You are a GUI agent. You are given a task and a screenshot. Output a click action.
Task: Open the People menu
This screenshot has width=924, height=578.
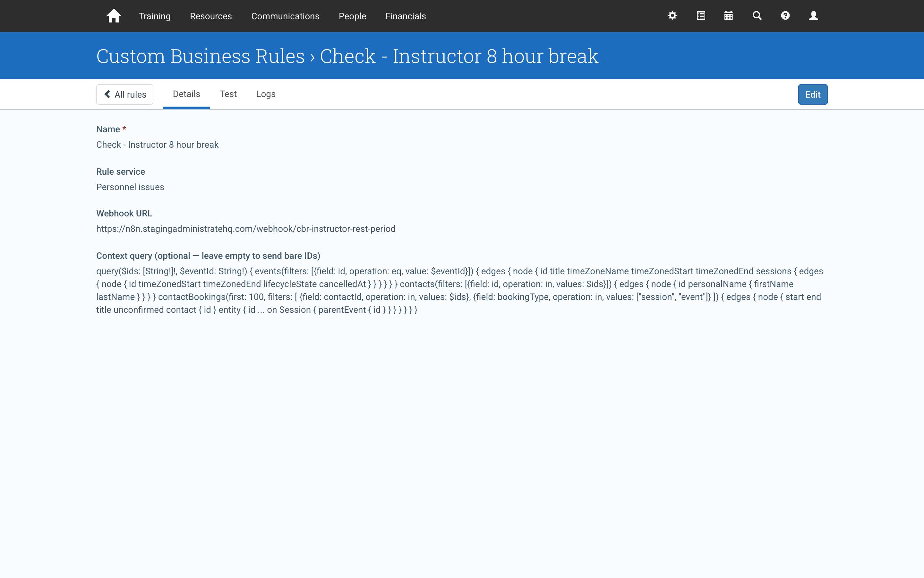(x=352, y=16)
